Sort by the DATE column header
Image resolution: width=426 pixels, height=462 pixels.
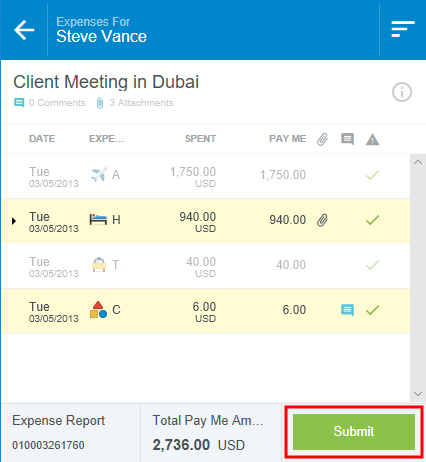42,139
